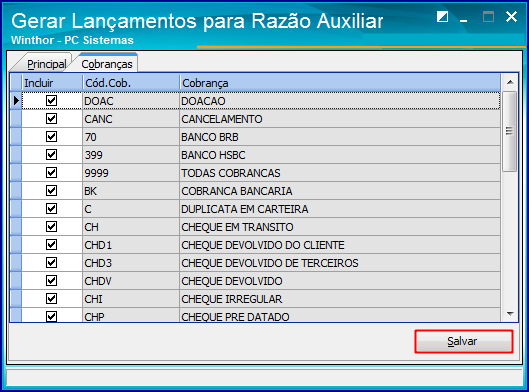The image size is (529, 392).
Task: Select the code cell 399
Action: pos(131,155)
